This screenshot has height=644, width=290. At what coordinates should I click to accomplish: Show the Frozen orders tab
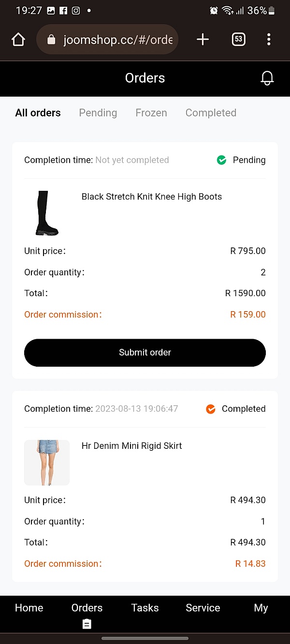(151, 113)
